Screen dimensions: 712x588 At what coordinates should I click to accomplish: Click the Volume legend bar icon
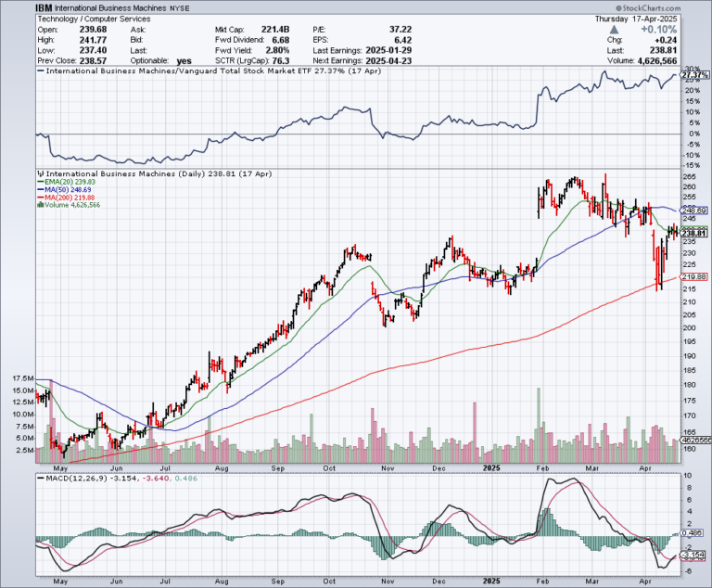[x=39, y=207]
